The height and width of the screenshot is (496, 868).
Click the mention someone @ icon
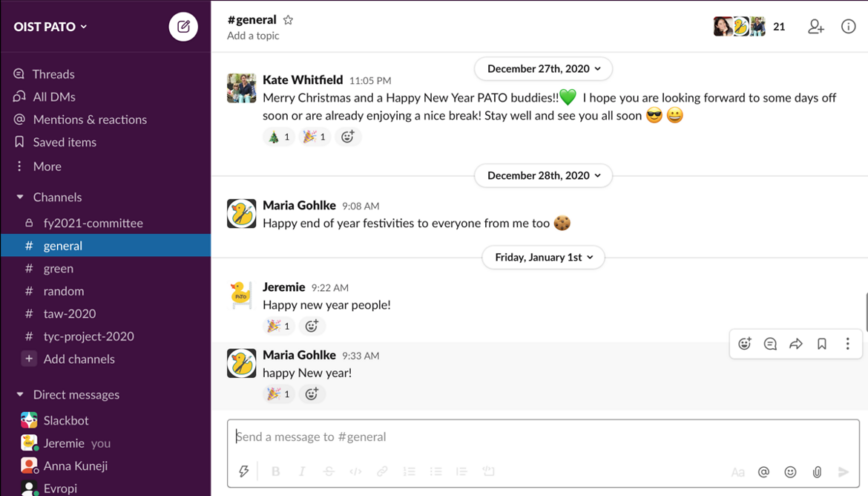click(763, 471)
